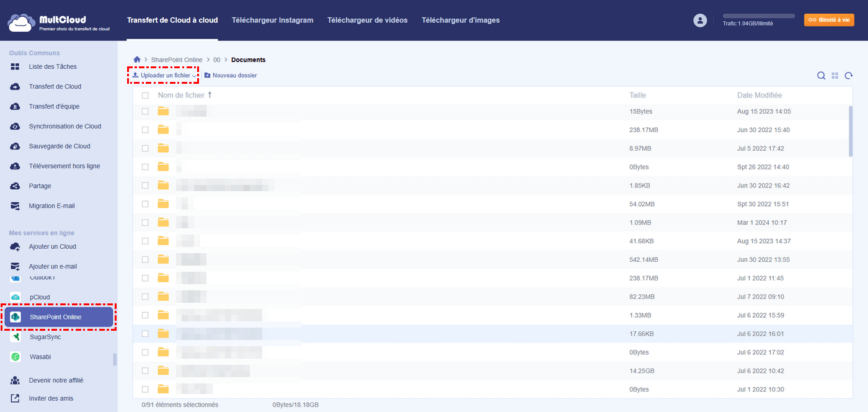Click the Migration E-mail icon
This screenshot has width=868, height=412.
[x=15, y=205]
